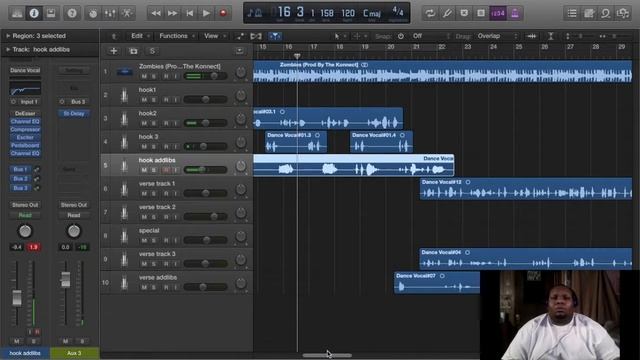The image size is (640, 360).
Task: Open the Editors scissors icon
Action: [x=127, y=13]
